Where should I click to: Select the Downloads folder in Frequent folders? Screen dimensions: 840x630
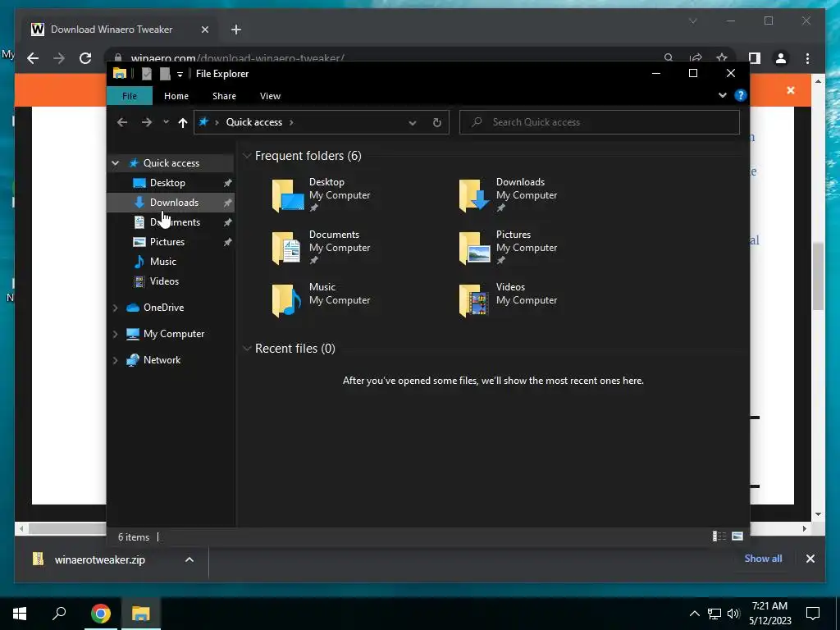(508, 195)
